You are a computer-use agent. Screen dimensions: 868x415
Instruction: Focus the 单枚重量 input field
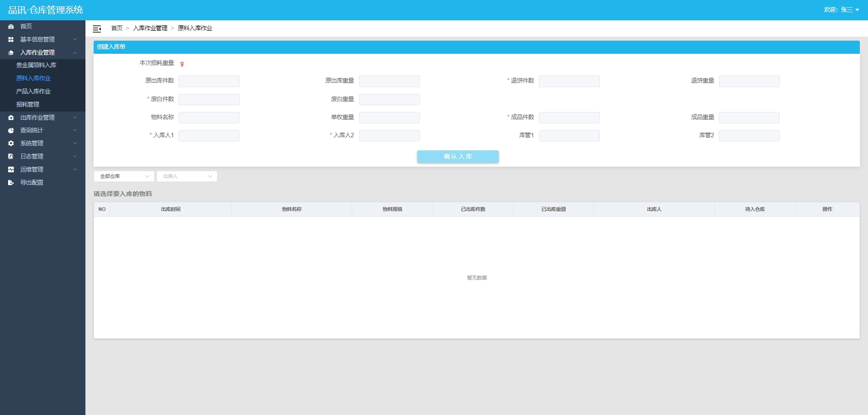point(389,117)
